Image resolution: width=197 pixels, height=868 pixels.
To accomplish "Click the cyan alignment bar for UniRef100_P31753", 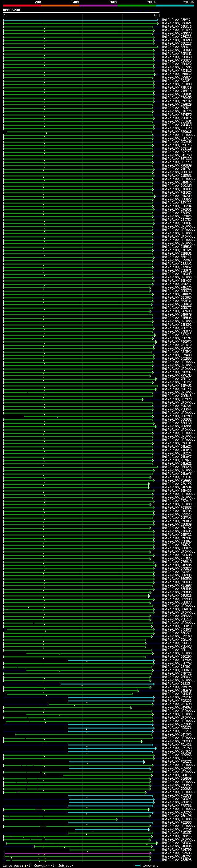I will point(112,748).
